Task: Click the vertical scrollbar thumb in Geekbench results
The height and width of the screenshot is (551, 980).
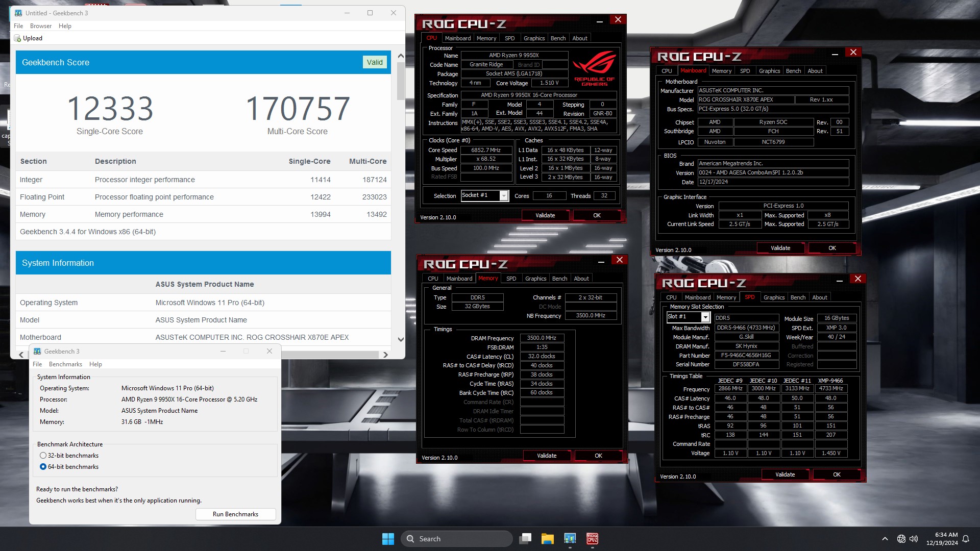Action: click(x=401, y=82)
